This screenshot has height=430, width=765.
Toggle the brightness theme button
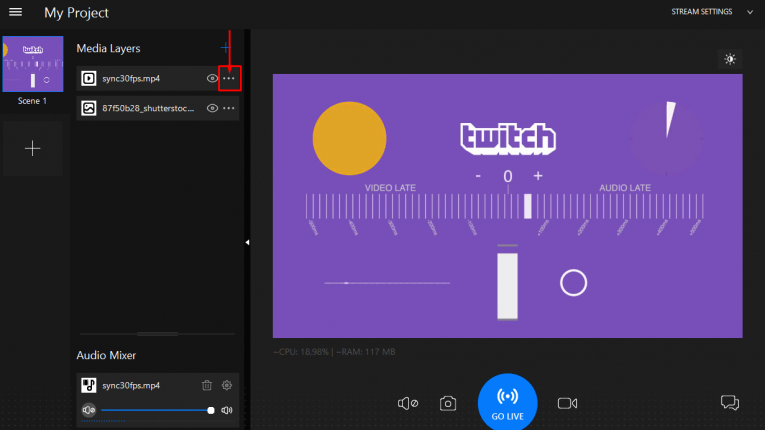point(730,59)
